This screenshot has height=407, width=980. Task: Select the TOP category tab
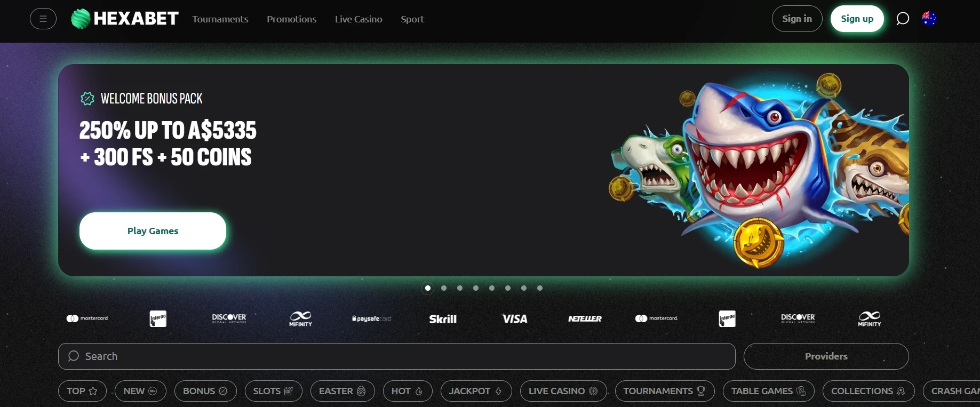(x=82, y=391)
